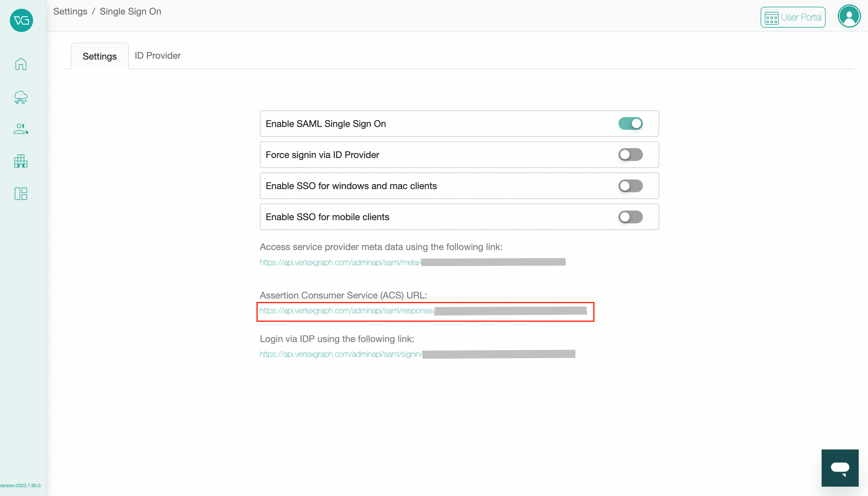Disable SAML Single Sign On
The height and width of the screenshot is (496, 868).
point(631,123)
